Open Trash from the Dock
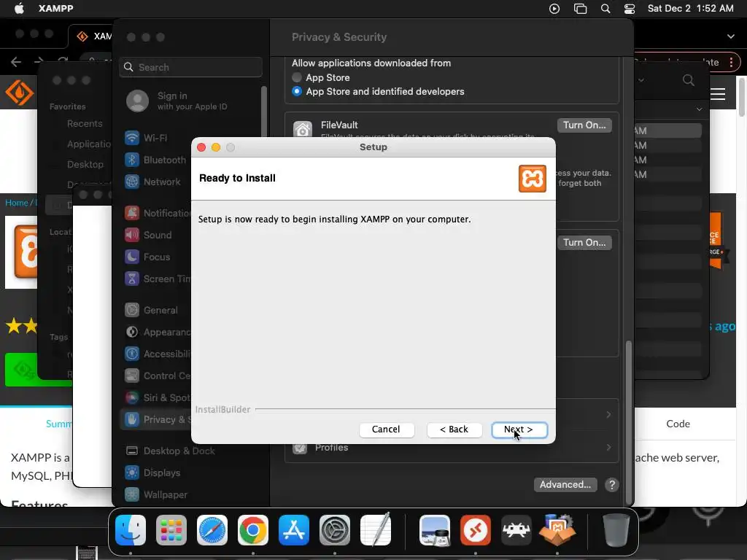The height and width of the screenshot is (560, 747). (x=616, y=530)
